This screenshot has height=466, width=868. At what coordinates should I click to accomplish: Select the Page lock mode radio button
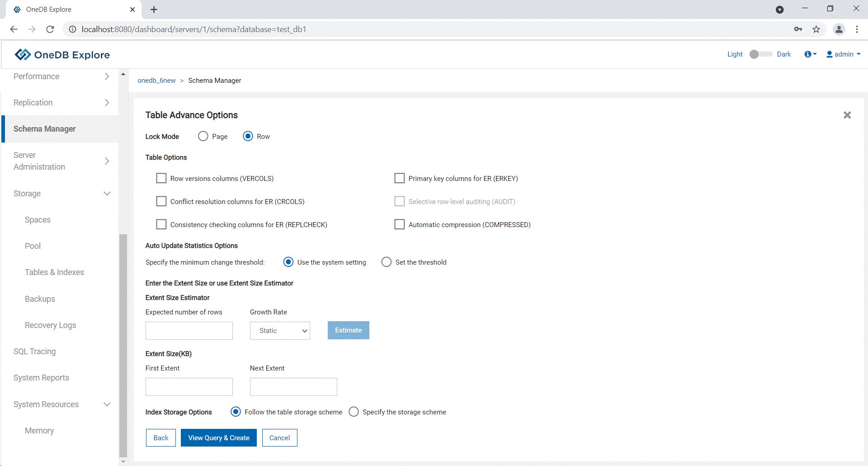coord(203,136)
